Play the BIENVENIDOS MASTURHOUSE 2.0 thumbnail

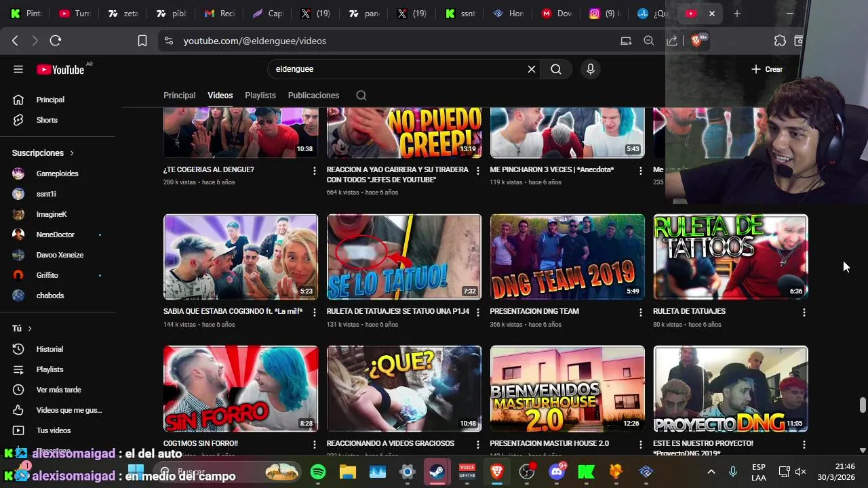[x=568, y=389]
